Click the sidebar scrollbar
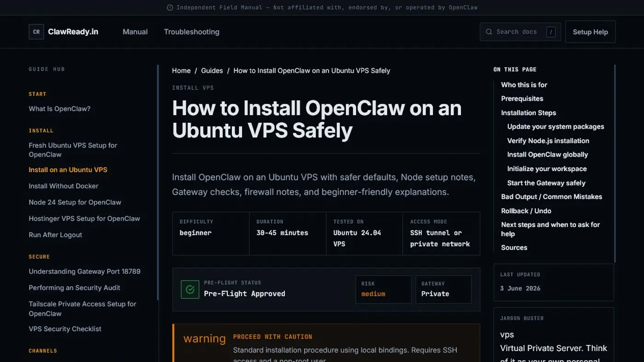 [x=158, y=183]
